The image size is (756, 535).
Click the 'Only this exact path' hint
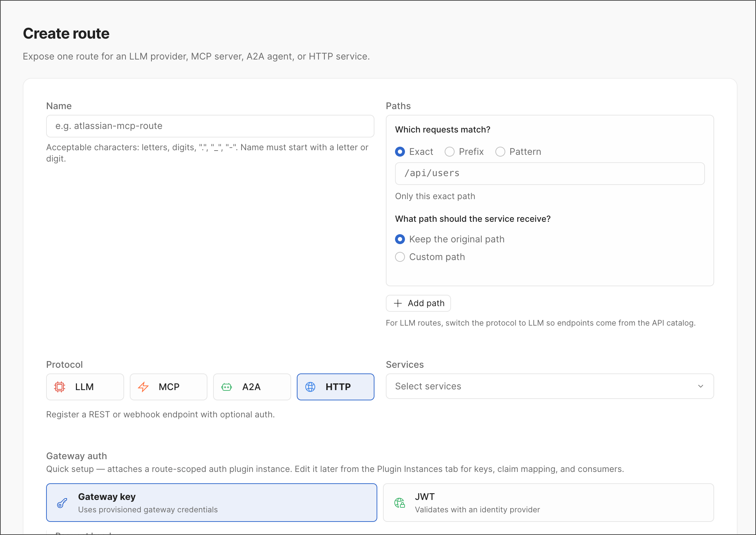tap(435, 196)
